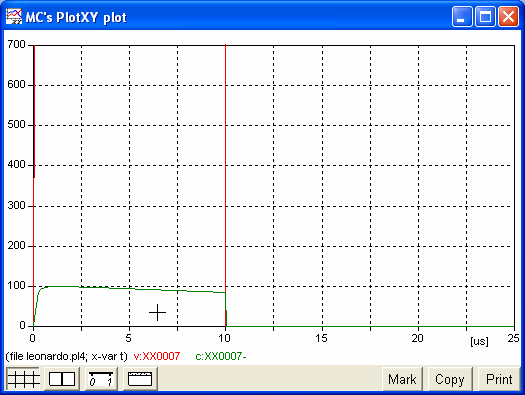The height and width of the screenshot is (395, 525).
Task: Click the MC's PlotXY plot title text
Action: coord(76,17)
